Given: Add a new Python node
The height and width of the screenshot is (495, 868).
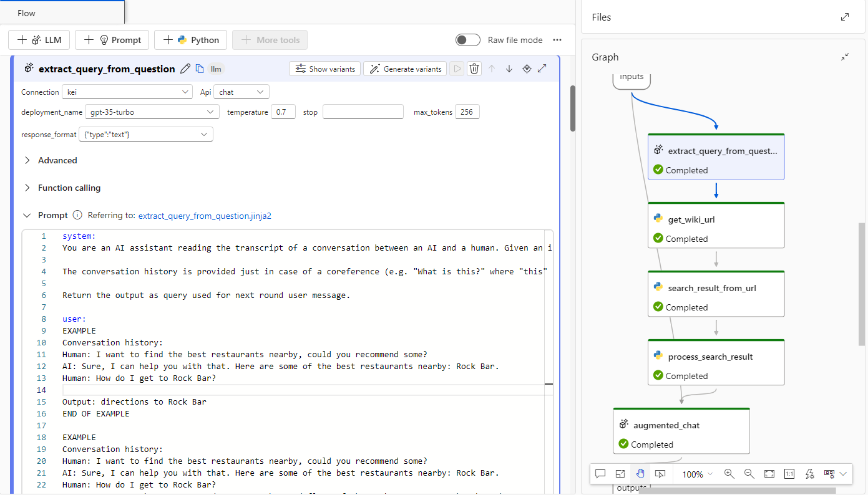Looking at the screenshot, I should point(190,40).
